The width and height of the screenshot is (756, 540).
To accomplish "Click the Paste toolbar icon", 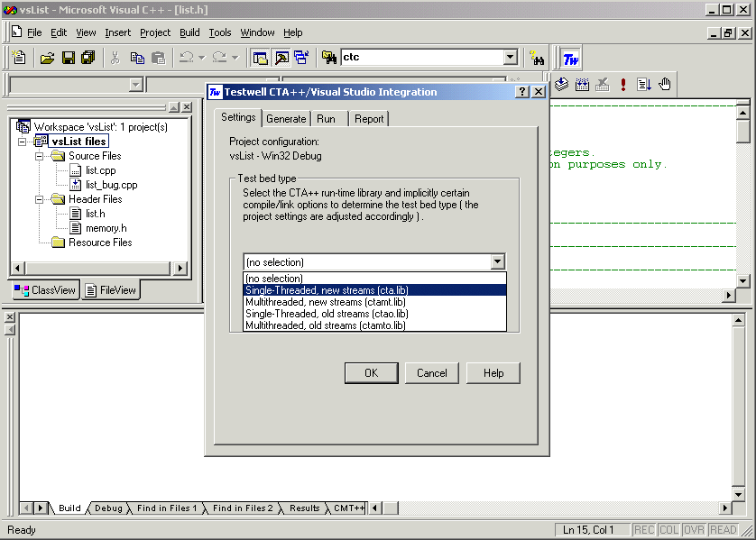I will (x=158, y=59).
